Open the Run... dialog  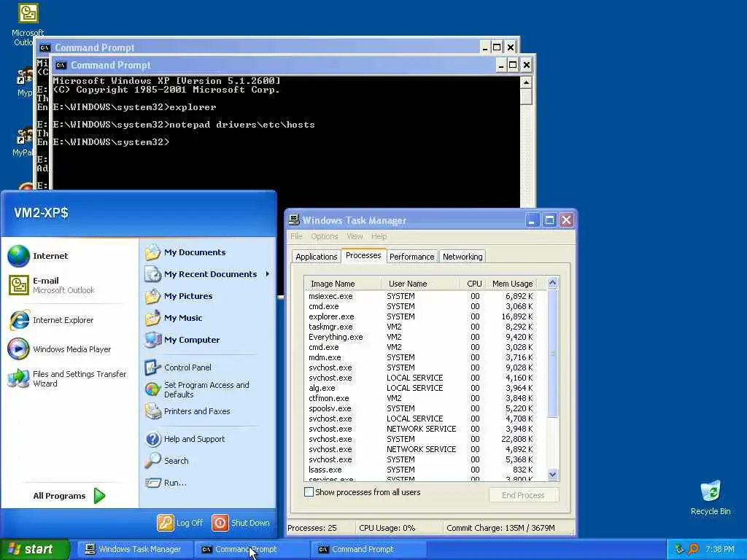pyautogui.click(x=166, y=483)
